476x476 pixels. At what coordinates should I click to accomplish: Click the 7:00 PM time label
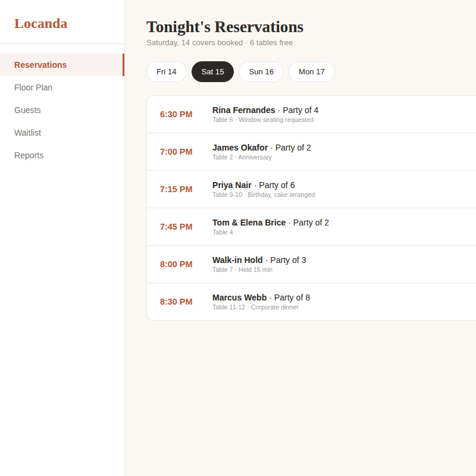click(x=176, y=152)
